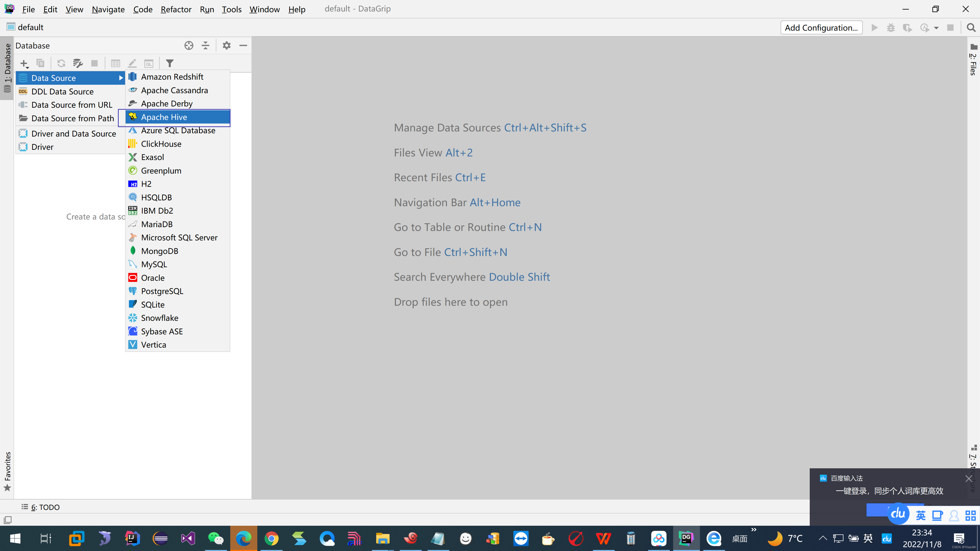Click the plus icon to add a data source

pos(24,63)
